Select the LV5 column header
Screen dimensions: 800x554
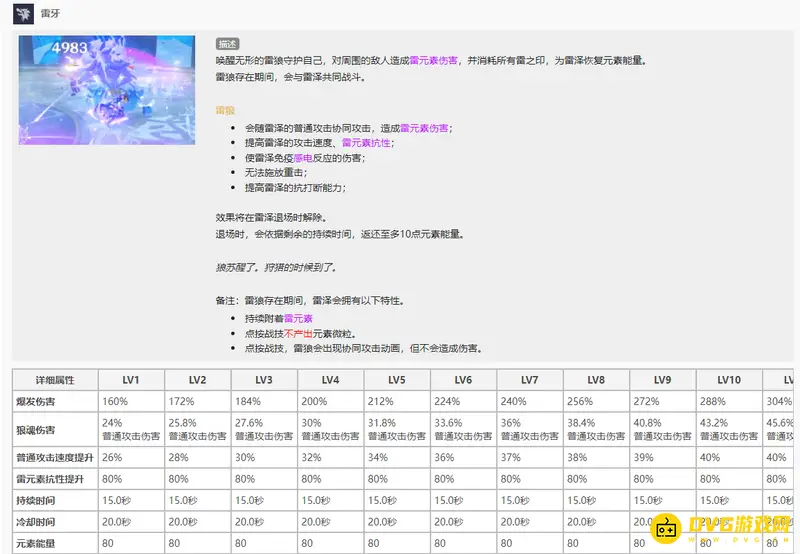[396, 380]
